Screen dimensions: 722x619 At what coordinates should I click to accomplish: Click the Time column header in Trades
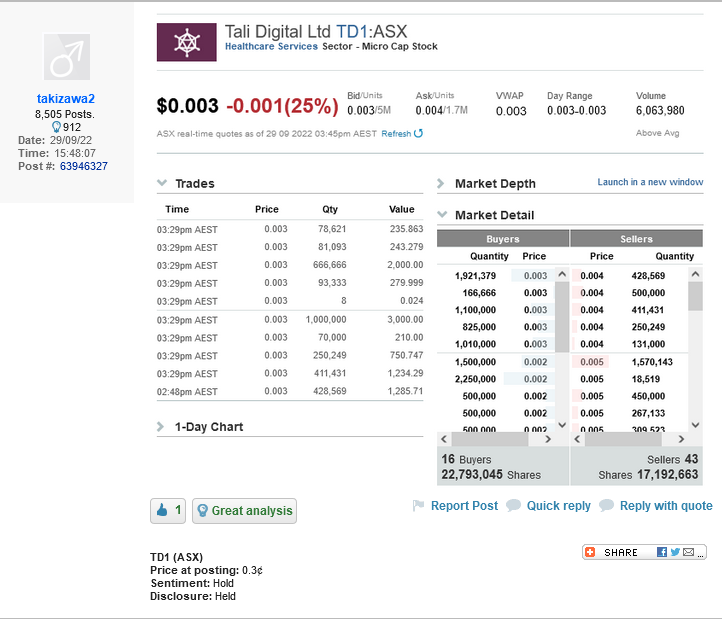click(177, 209)
